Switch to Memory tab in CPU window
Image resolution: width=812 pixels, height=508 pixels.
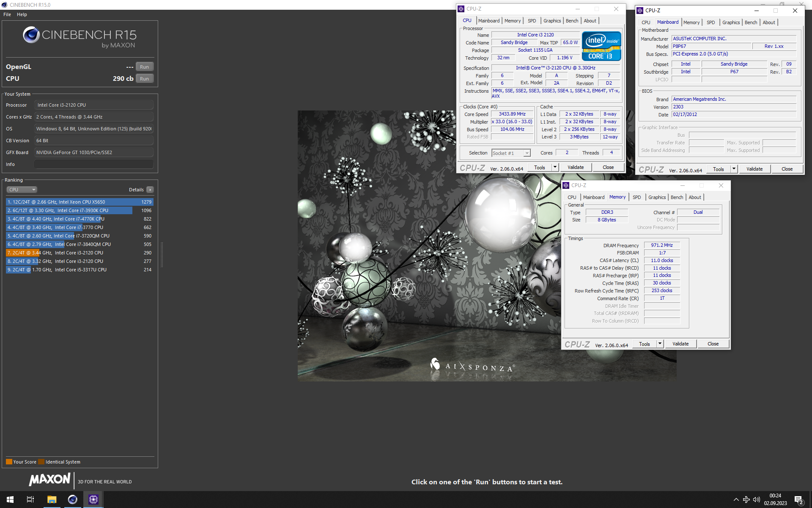click(513, 21)
